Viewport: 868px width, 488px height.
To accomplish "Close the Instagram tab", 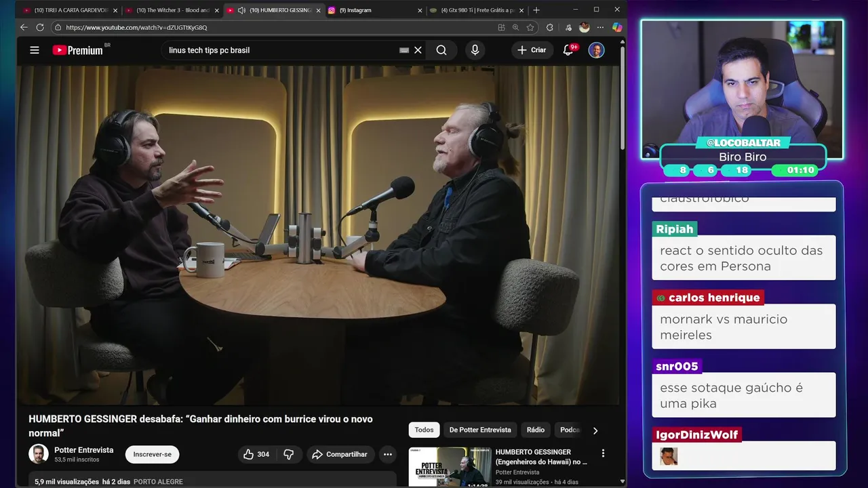I will point(420,10).
